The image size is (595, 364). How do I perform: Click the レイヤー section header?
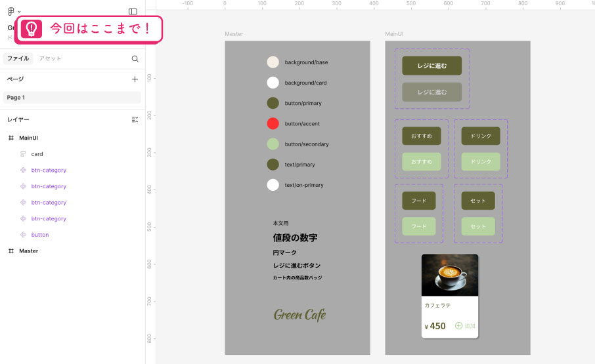click(18, 119)
